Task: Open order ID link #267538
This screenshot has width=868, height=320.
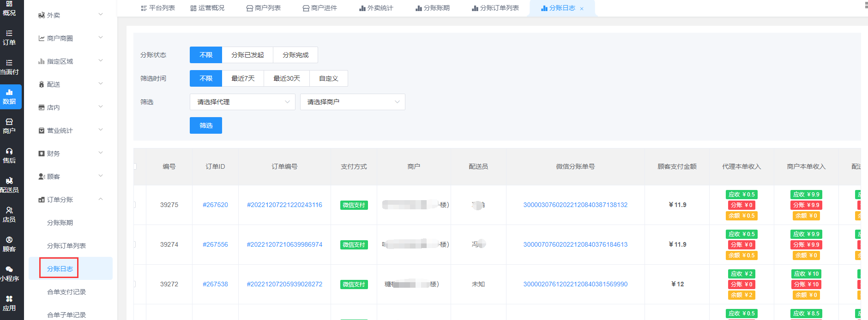Action: (x=215, y=284)
